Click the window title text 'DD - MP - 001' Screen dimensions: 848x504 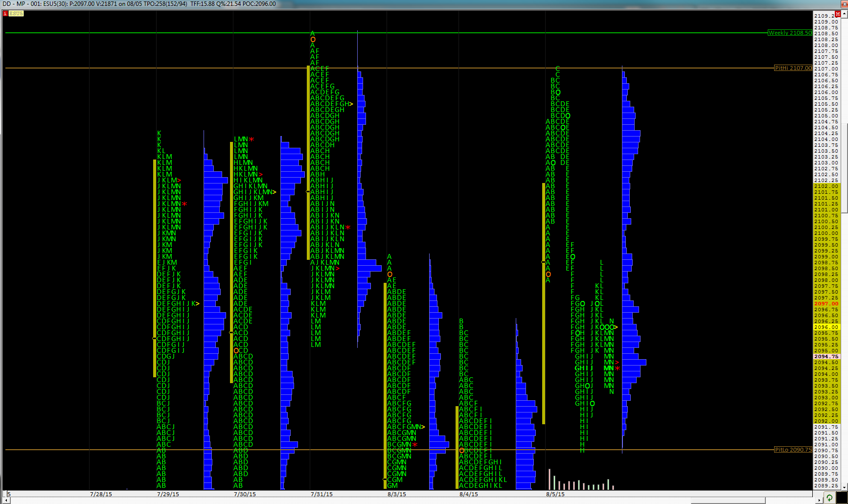(x=22, y=4)
